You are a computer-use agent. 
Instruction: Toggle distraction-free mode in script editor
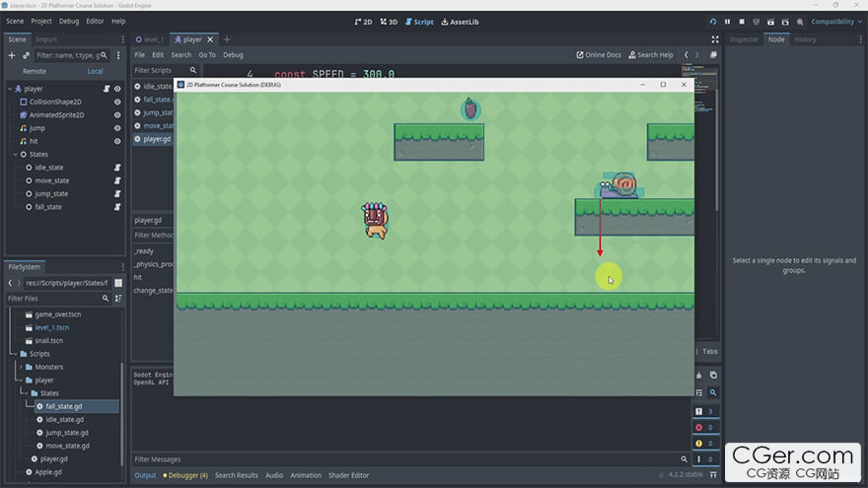point(715,39)
